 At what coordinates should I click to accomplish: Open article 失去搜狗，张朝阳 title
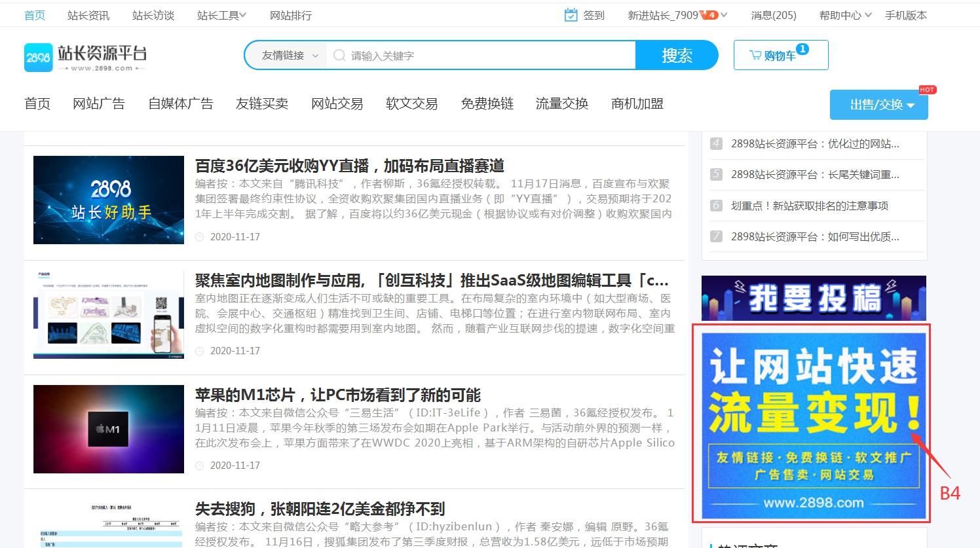320,509
